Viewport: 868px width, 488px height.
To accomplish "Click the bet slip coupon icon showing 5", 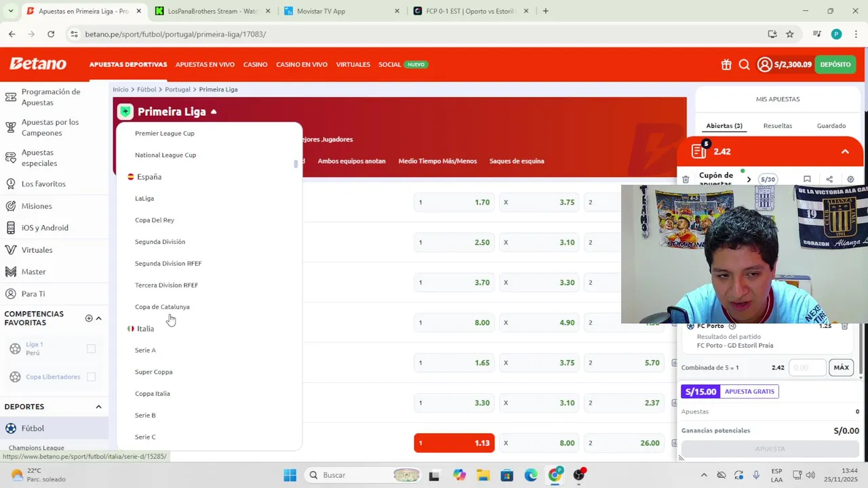I will pyautogui.click(x=699, y=150).
